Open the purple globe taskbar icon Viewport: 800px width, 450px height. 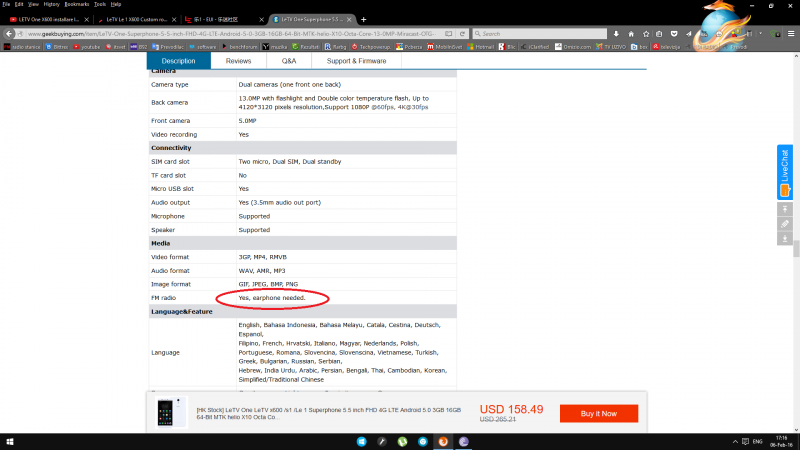(x=463, y=442)
